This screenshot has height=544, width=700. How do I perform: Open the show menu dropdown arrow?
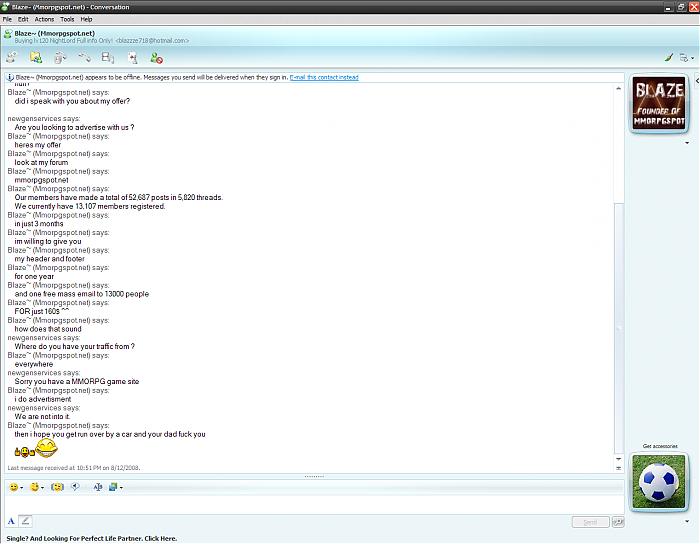coord(692,58)
